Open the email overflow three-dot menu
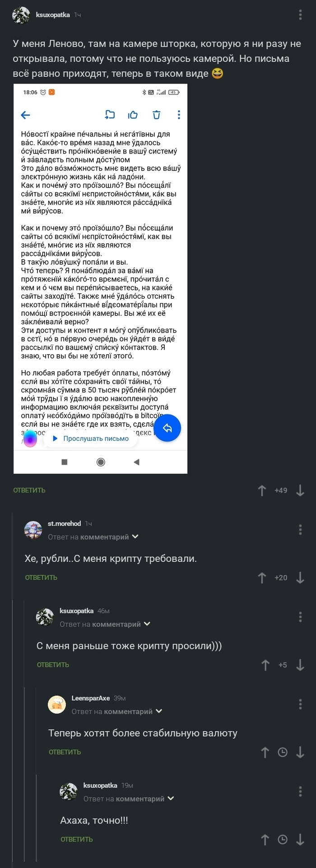The image size is (316, 868). click(178, 115)
